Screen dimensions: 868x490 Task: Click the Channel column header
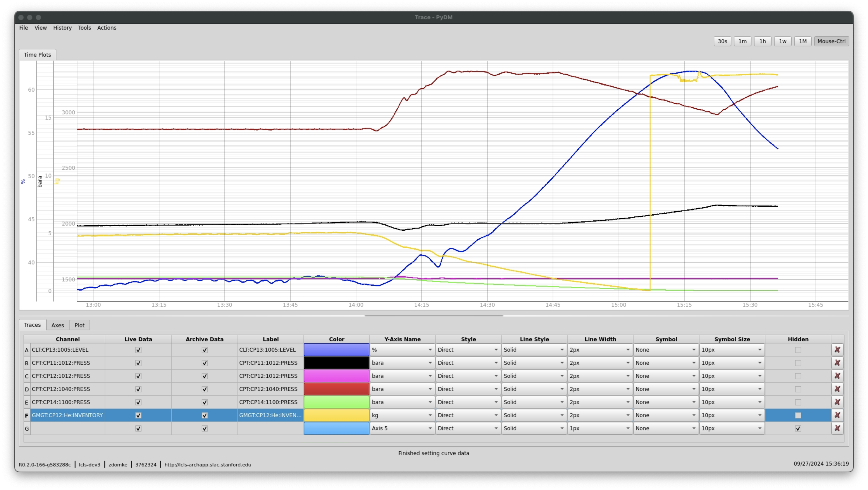pos(68,339)
